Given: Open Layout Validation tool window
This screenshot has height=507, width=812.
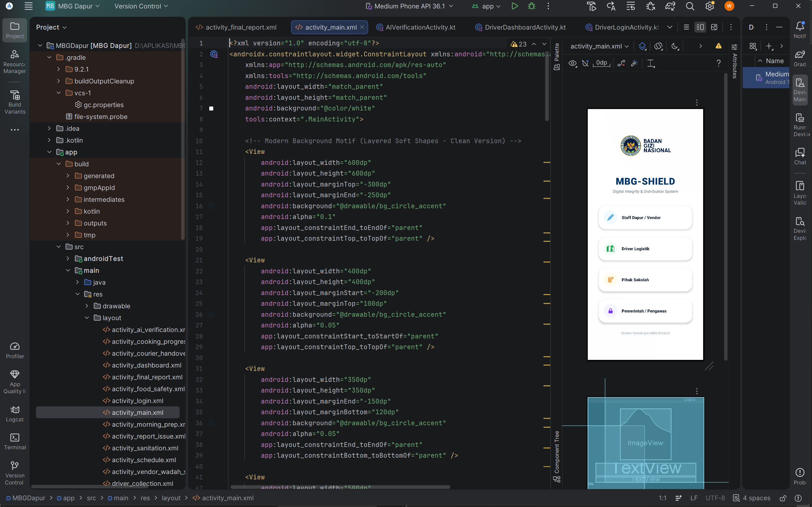Looking at the screenshot, I should coord(800,193).
